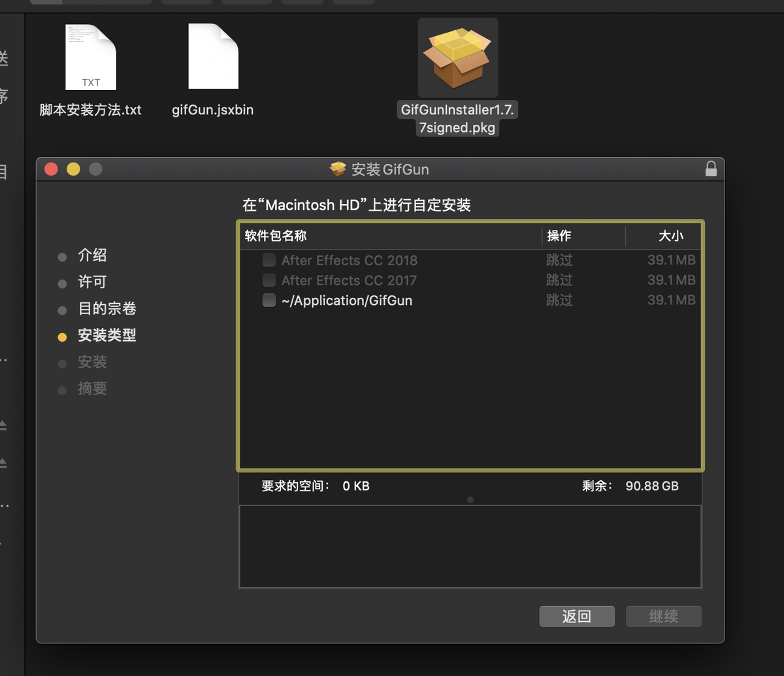Image resolution: width=784 pixels, height=676 pixels.
Task: Toggle the After Effects CC 2017 checkbox
Action: point(269,280)
